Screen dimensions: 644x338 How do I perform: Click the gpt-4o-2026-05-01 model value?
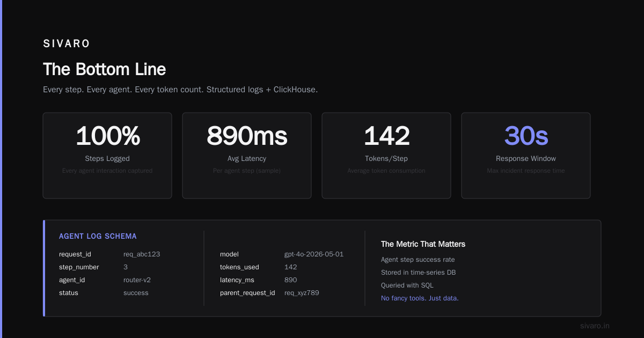coord(314,254)
